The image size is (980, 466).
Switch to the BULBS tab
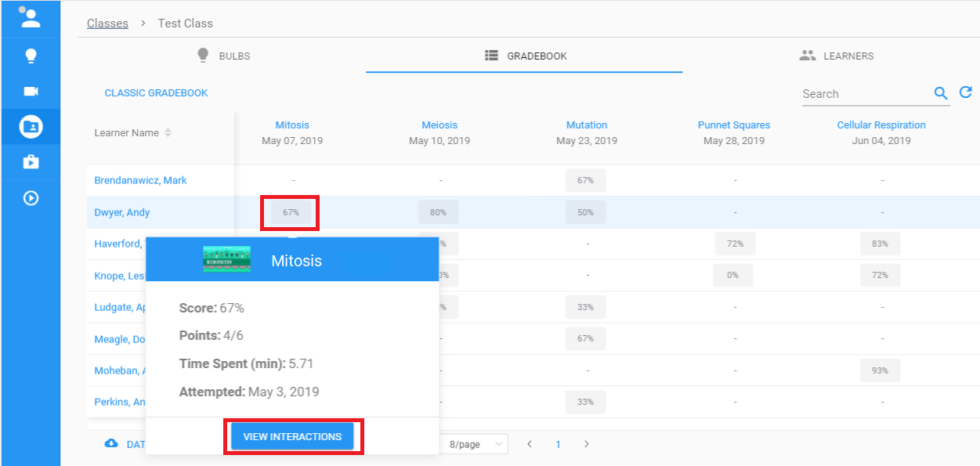pyautogui.click(x=223, y=55)
